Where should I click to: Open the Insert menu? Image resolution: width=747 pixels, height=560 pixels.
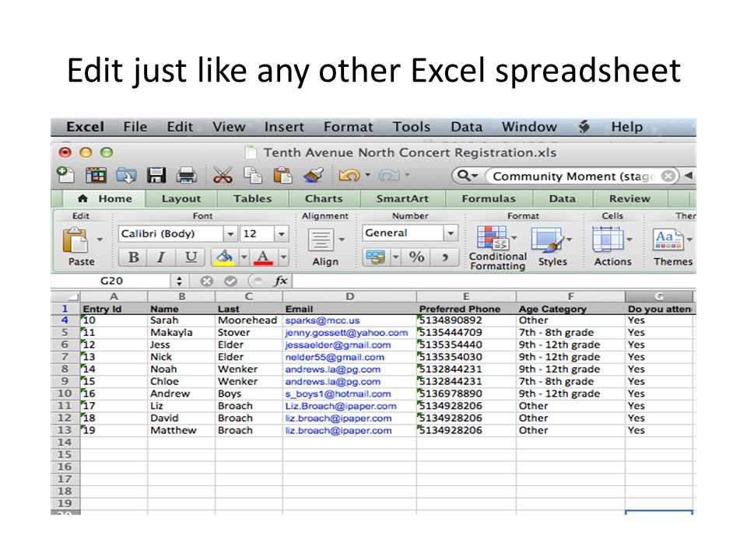tap(284, 127)
